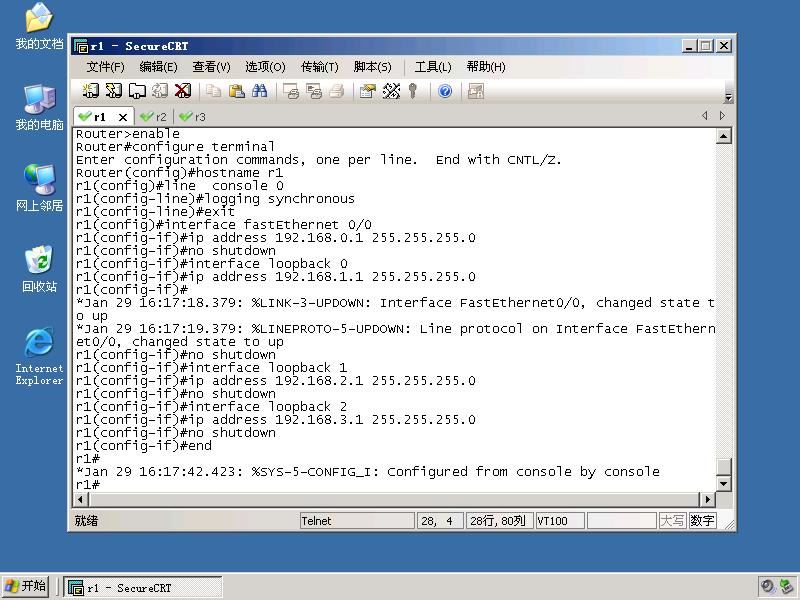Screen dimensions: 800x600
Task: Click the Quick Connect lightning icon
Action: tap(113, 91)
